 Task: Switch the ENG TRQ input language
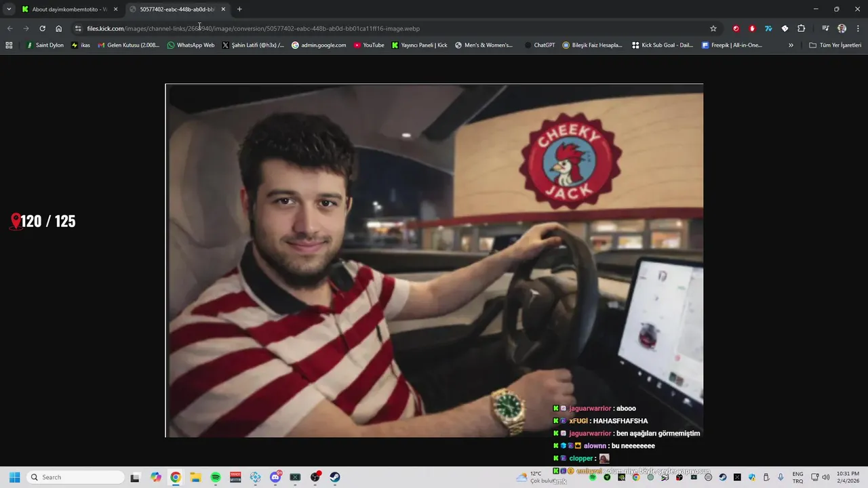click(797, 477)
